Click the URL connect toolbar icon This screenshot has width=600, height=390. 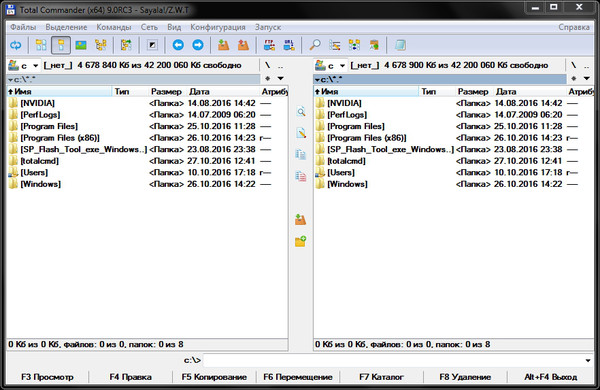[x=289, y=45]
